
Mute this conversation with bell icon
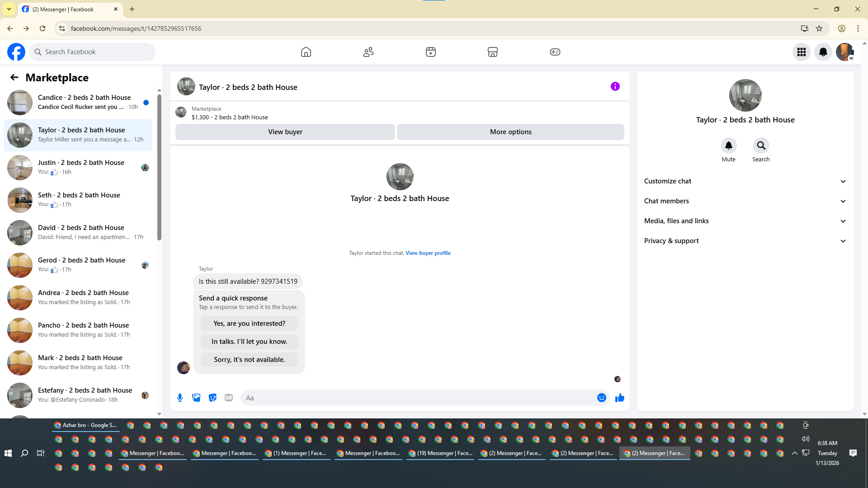tap(728, 145)
